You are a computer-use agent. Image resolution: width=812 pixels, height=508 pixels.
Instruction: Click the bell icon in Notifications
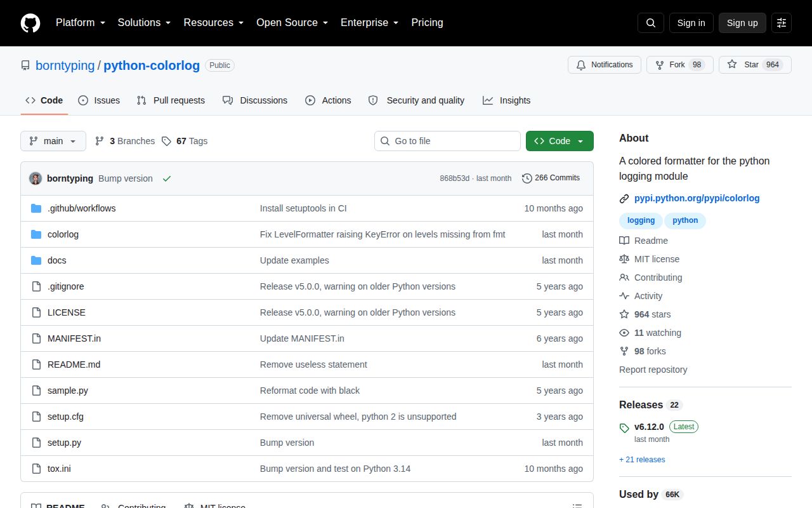pos(581,65)
